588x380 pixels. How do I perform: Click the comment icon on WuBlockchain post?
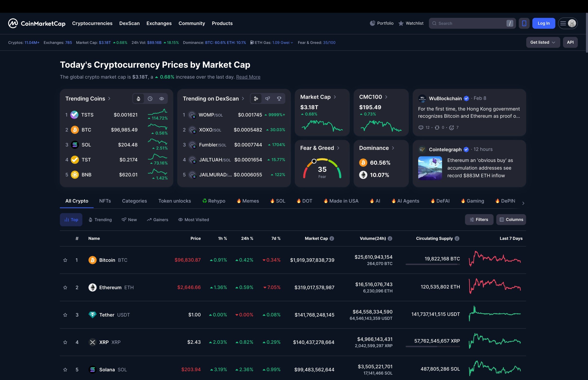[421, 128]
